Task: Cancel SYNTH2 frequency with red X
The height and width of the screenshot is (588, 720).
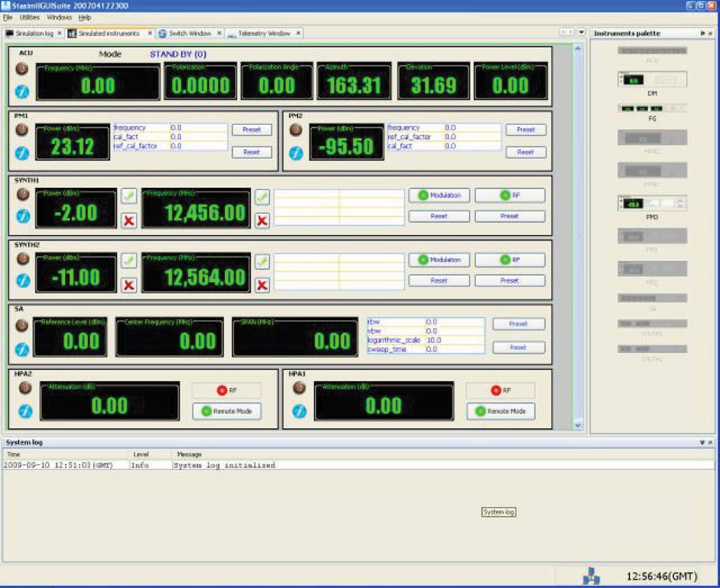Action: 262,285
